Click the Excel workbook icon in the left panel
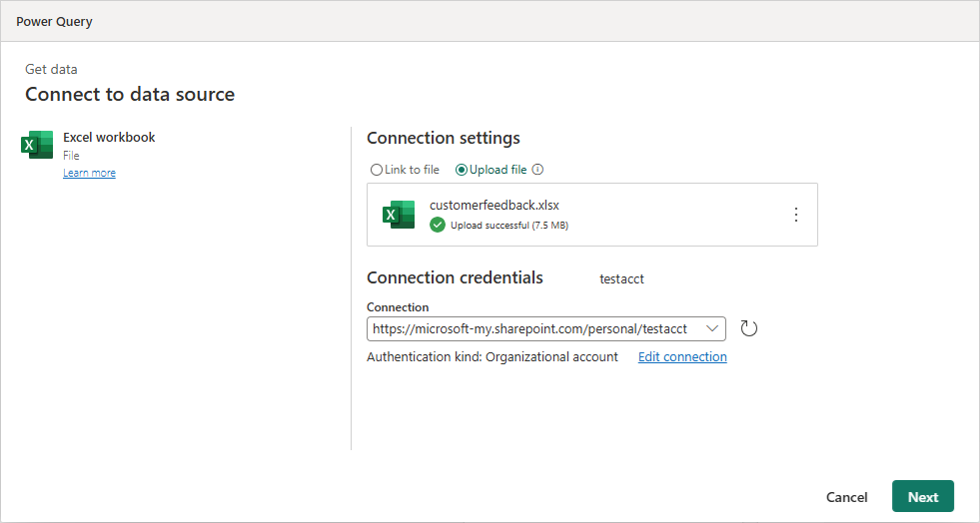Image resolution: width=980 pixels, height=523 pixels. coord(37,145)
